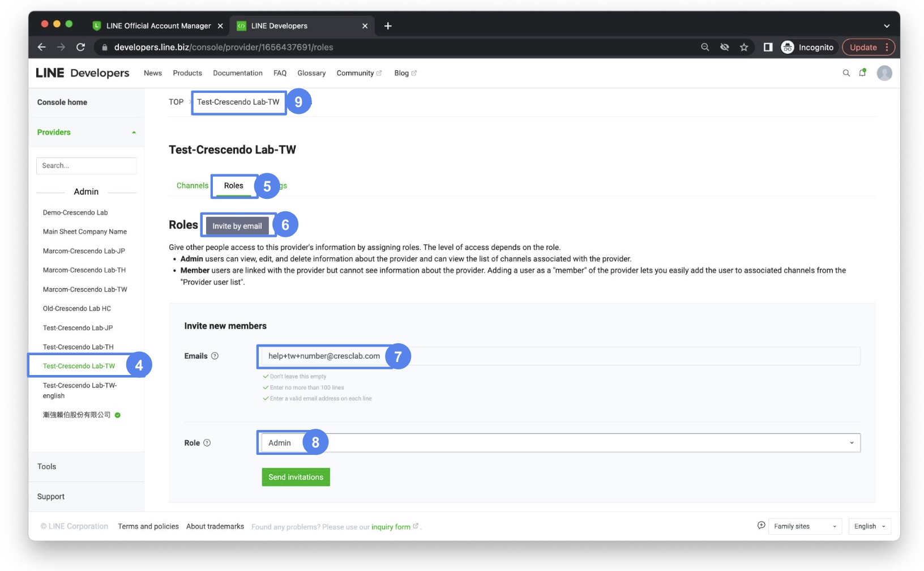Open a new tab with the plus icon
This screenshot has width=924, height=571.
[x=388, y=25]
